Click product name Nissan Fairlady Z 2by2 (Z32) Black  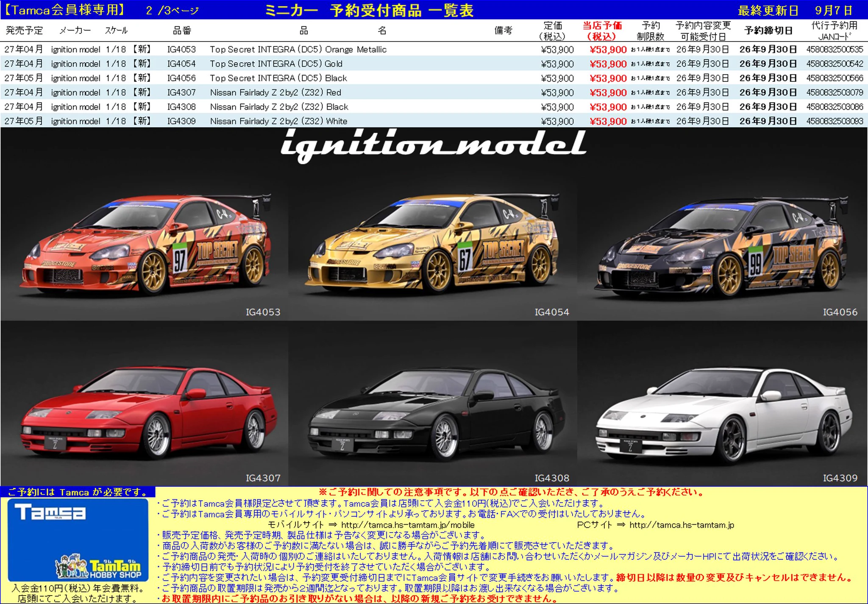279,107
